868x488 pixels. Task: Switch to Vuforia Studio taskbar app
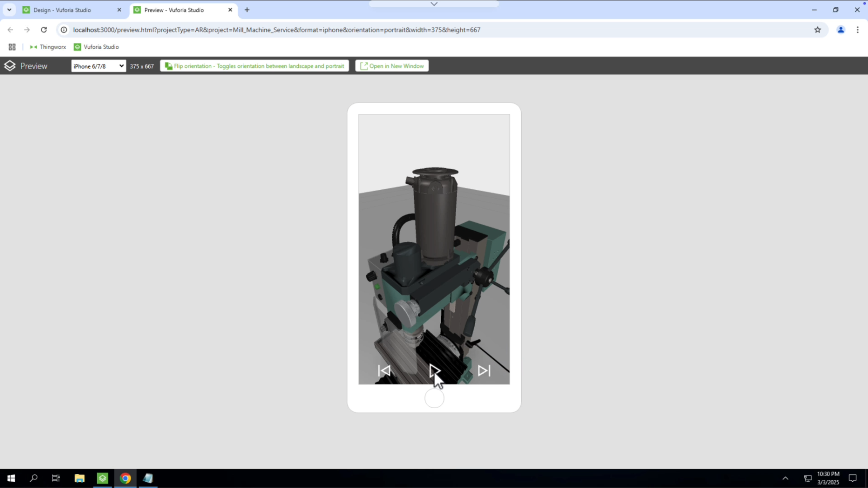tap(103, 478)
